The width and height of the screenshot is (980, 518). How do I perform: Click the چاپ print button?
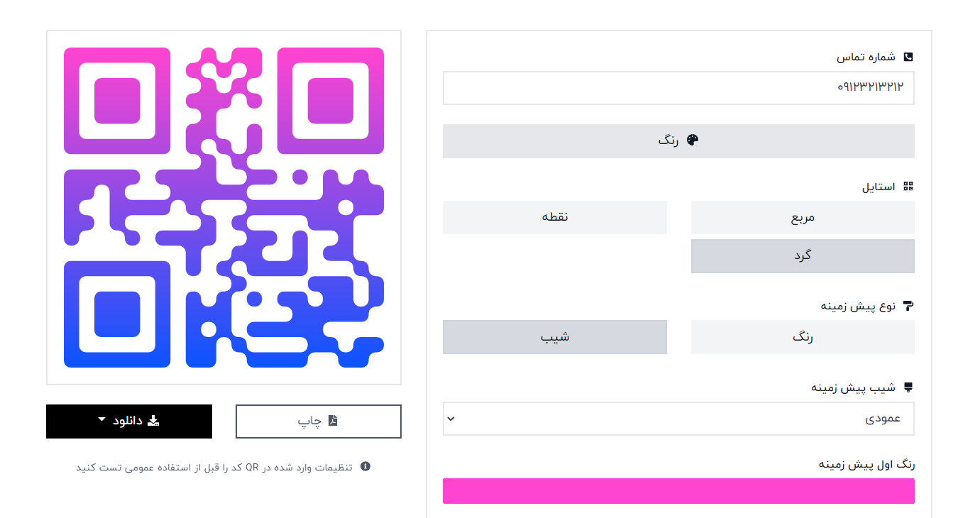pos(318,421)
